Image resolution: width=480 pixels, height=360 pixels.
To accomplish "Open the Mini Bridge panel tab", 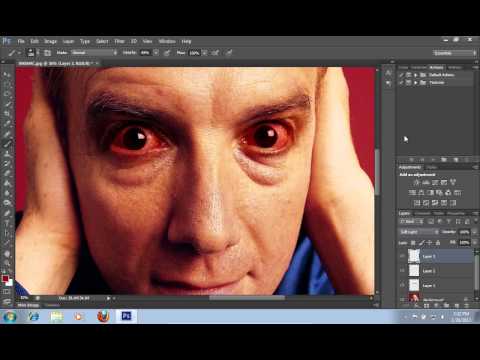I will [28, 305].
